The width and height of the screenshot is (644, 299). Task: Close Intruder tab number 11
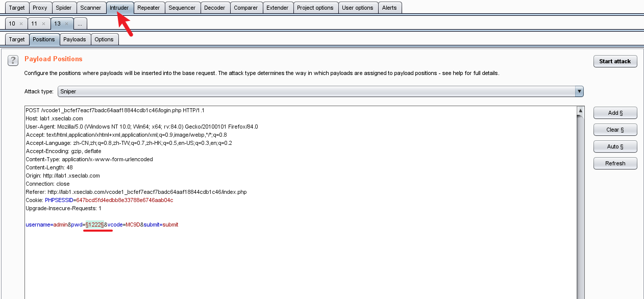point(43,23)
